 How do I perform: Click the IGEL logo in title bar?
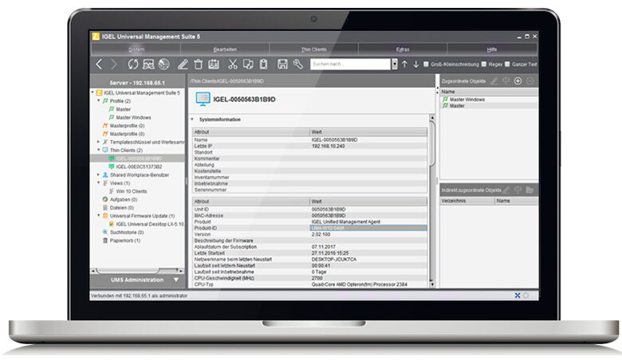(x=96, y=37)
